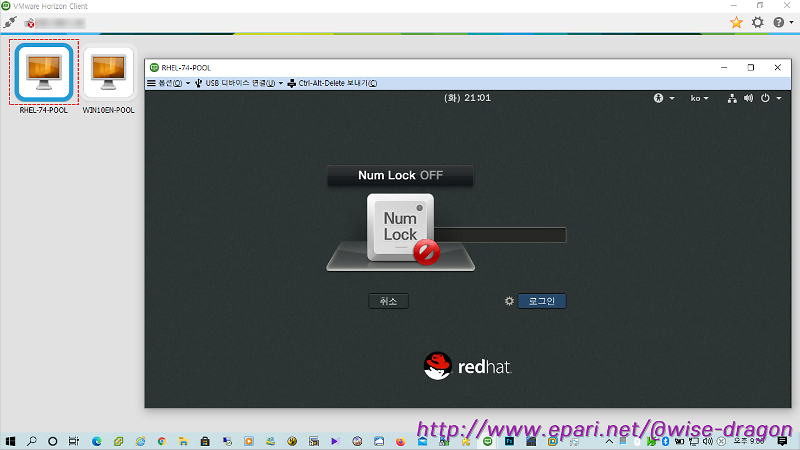Click the VMware Horizon Client taskbar icon
Image resolution: width=800 pixels, height=450 pixels.
click(x=487, y=441)
